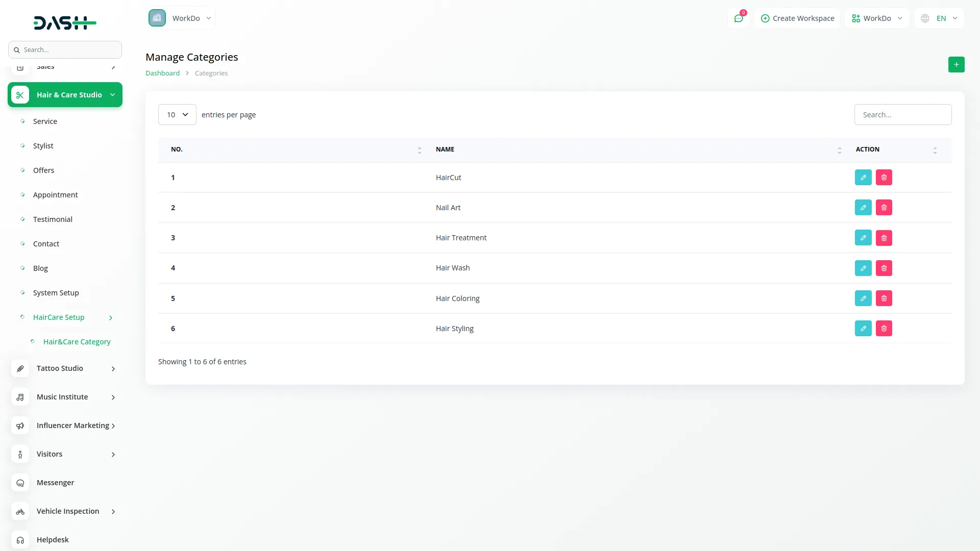Open the entries per page dropdown

pos(177,115)
